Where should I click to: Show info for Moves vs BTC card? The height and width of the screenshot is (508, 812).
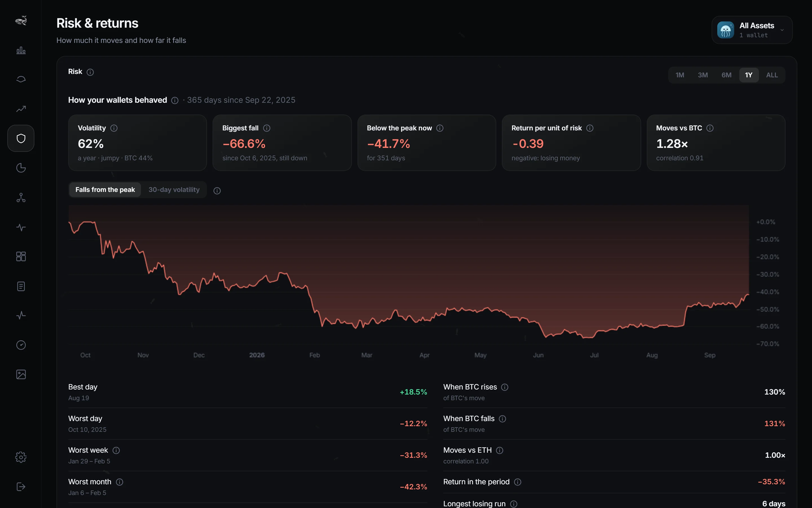[710, 128]
